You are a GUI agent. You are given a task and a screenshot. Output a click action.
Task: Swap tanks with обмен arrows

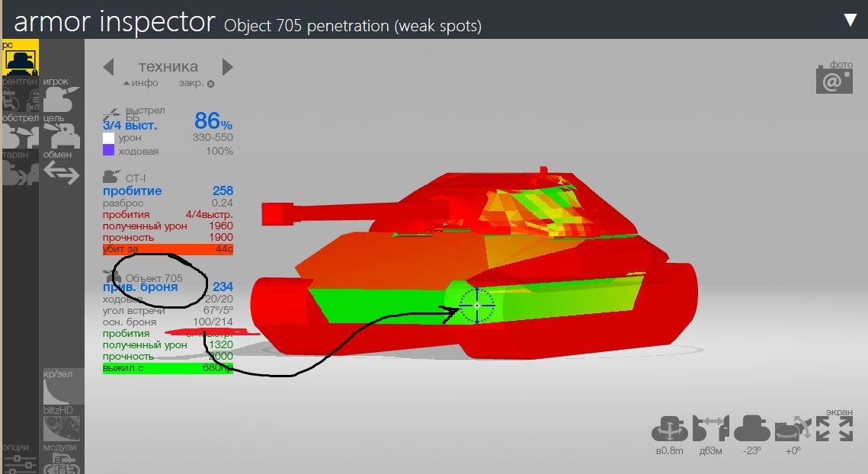62,168
